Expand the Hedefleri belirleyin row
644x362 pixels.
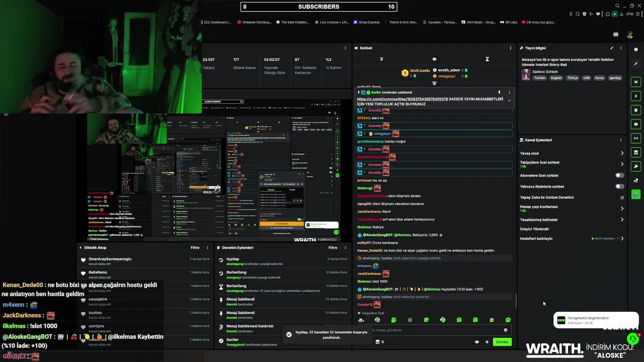(x=622, y=239)
